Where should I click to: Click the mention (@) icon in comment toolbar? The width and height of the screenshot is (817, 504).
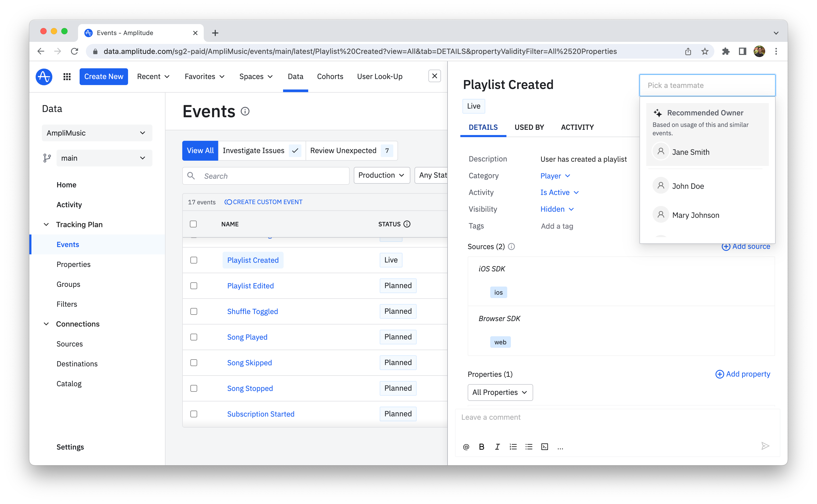tap(466, 447)
